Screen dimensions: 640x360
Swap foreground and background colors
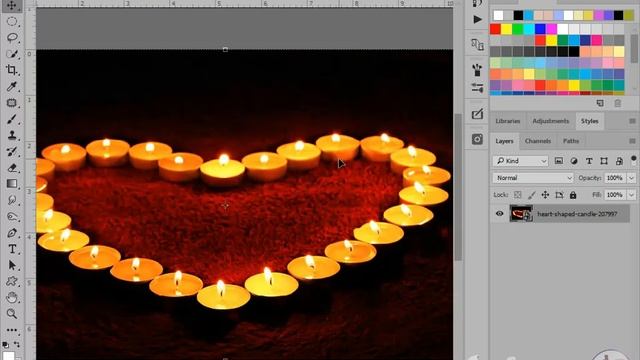tap(17, 345)
